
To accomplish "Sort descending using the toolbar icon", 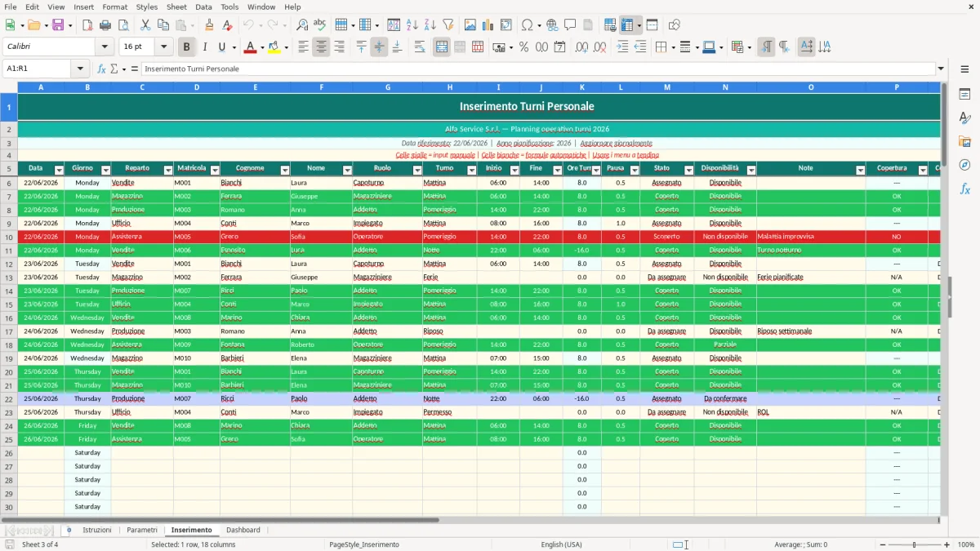I will pos(430,25).
